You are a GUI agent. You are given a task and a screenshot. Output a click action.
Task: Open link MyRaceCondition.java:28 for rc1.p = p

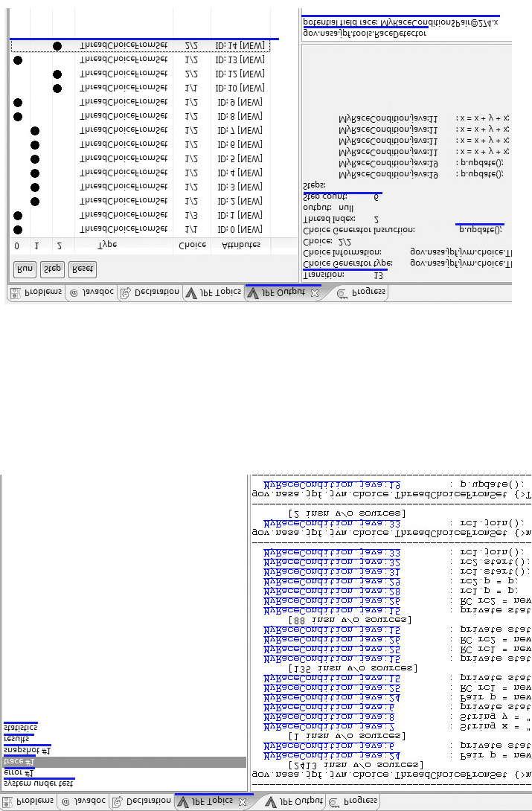click(332, 592)
